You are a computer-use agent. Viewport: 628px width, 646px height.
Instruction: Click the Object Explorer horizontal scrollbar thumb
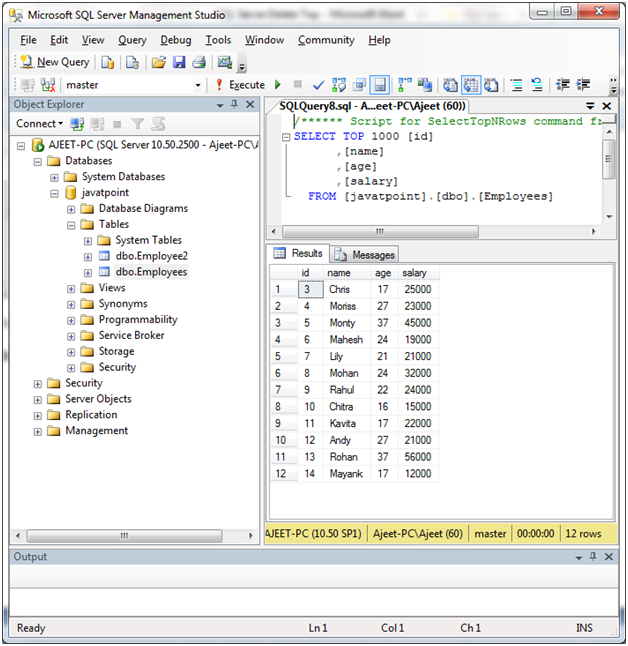tap(124, 536)
